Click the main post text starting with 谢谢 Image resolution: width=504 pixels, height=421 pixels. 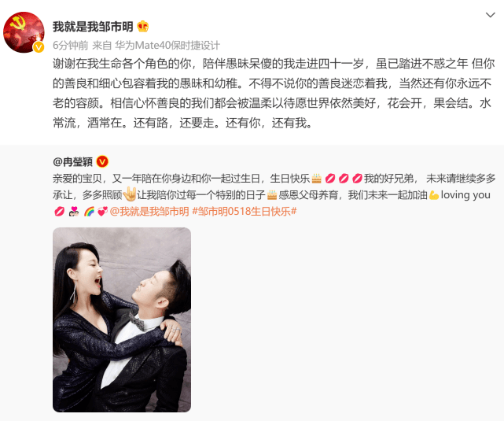tap(273, 94)
